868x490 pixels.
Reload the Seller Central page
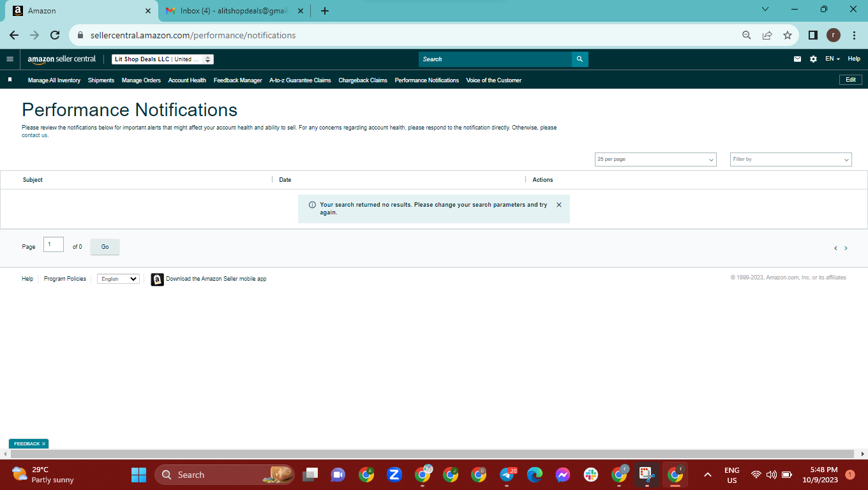[55, 35]
